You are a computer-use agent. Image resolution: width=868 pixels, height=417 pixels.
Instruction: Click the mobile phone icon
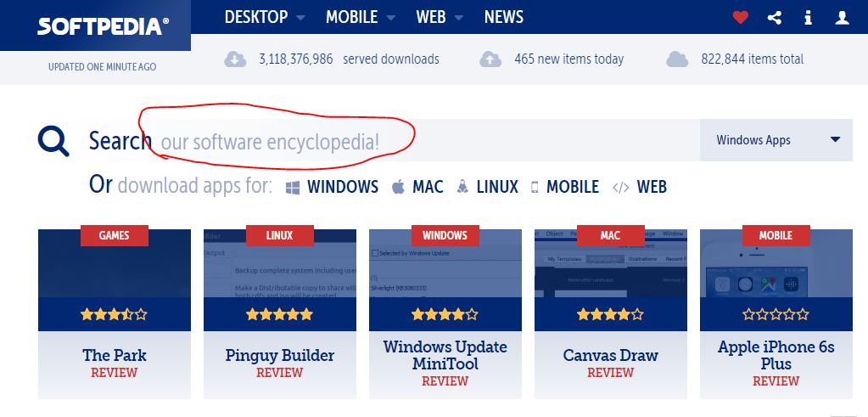click(535, 187)
